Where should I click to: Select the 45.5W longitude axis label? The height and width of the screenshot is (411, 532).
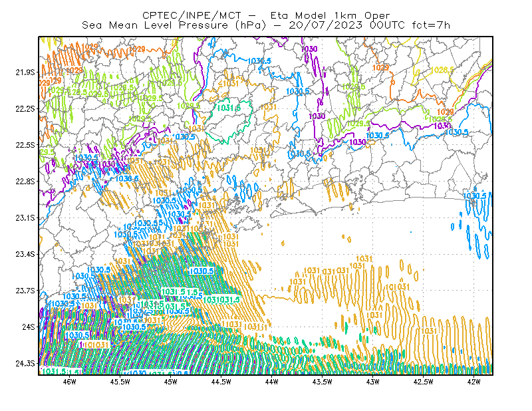[x=120, y=382]
